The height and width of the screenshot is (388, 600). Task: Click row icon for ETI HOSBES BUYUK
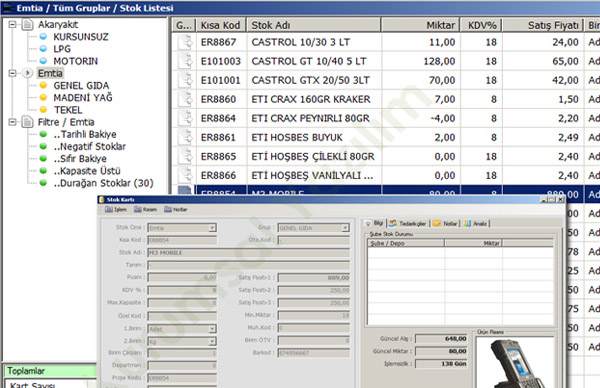pyautogui.click(x=185, y=137)
